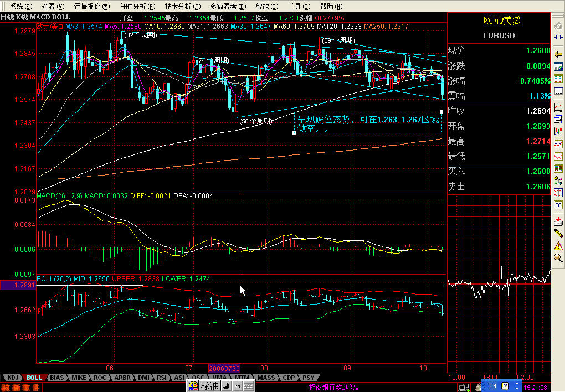The height and width of the screenshot is (392, 565).
Task: Click the language bar help question icon
Action: pos(505,386)
